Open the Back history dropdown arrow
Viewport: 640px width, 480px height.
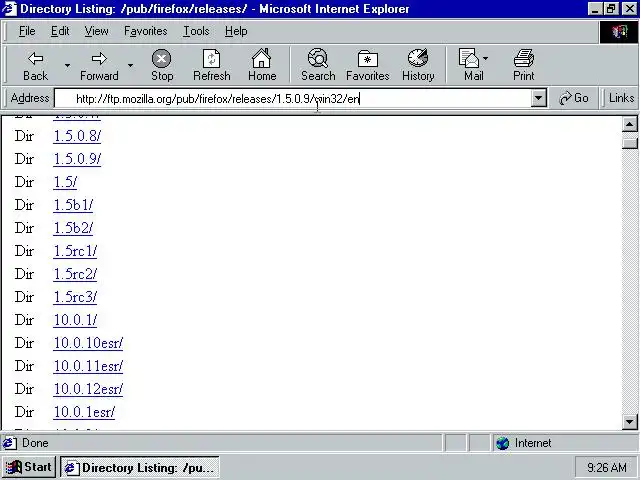coord(67,65)
